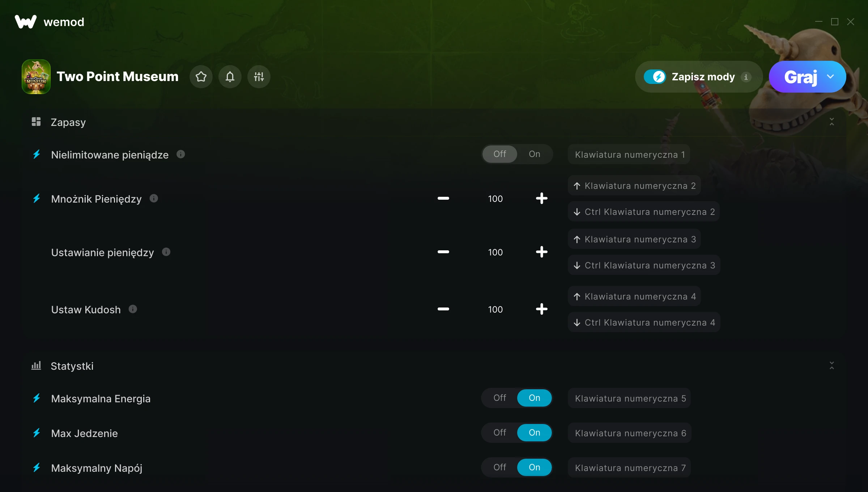The height and width of the screenshot is (492, 868).
Task: Show info icon beside Mnożnik Pieniędzy
Action: 154,198
